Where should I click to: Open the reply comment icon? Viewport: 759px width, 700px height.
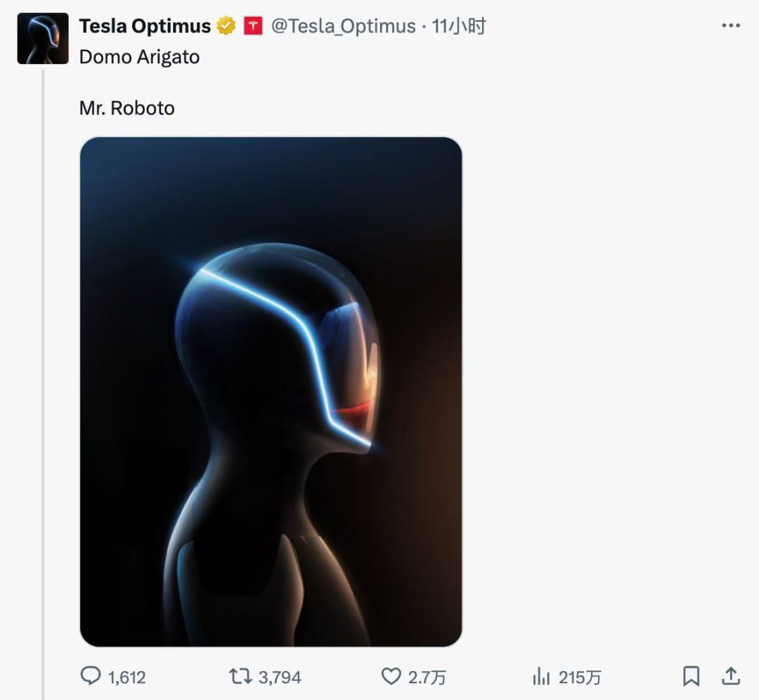click(x=91, y=676)
